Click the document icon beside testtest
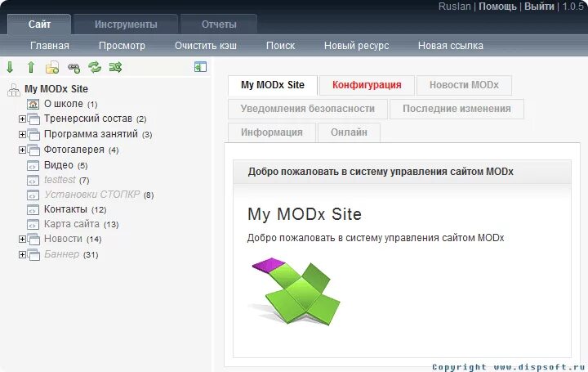Screen dimensions: 588x372 (33, 180)
